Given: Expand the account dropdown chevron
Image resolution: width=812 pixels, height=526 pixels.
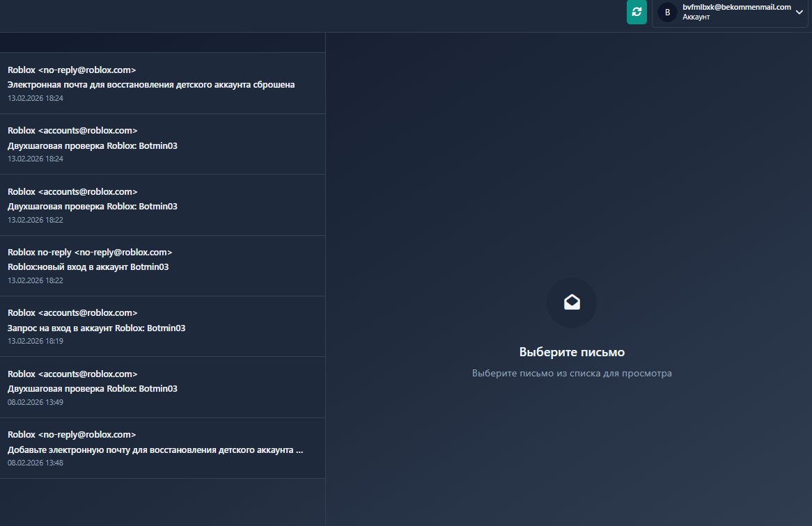Looking at the screenshot, I should 799,12.
